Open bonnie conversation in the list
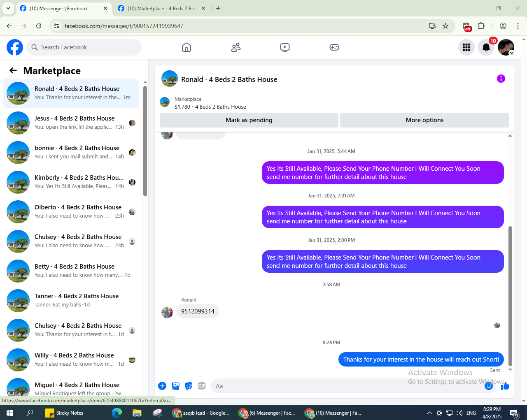527x420 pixels. click(71, 153)
